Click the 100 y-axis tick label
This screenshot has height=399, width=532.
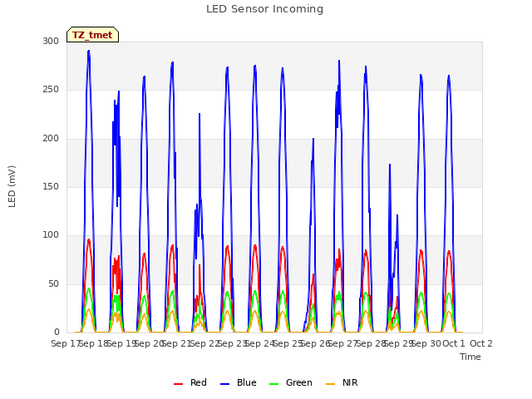(x=51, y=234)
